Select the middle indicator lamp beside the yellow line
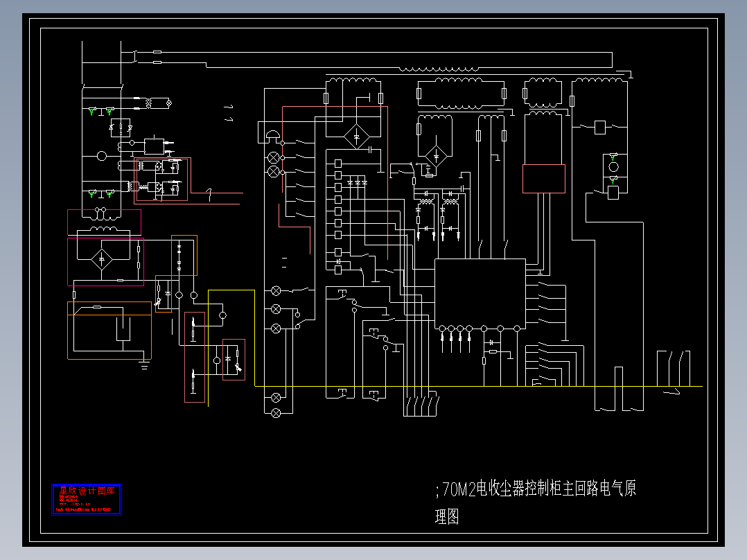The height and width of the screenshot is (560, 747). [x=276, y=309]
